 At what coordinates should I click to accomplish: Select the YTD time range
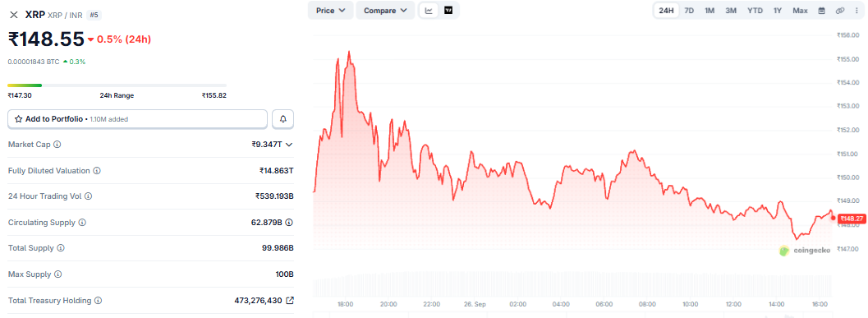pyautogui.click(x=755, y=11)
